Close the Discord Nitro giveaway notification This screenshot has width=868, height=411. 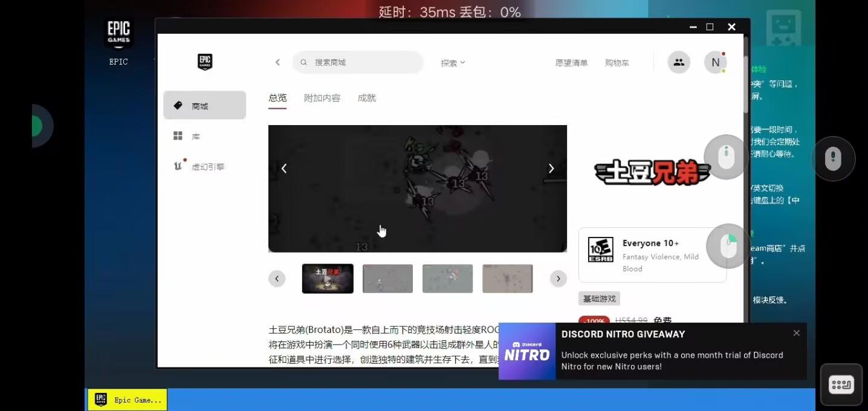797,333
